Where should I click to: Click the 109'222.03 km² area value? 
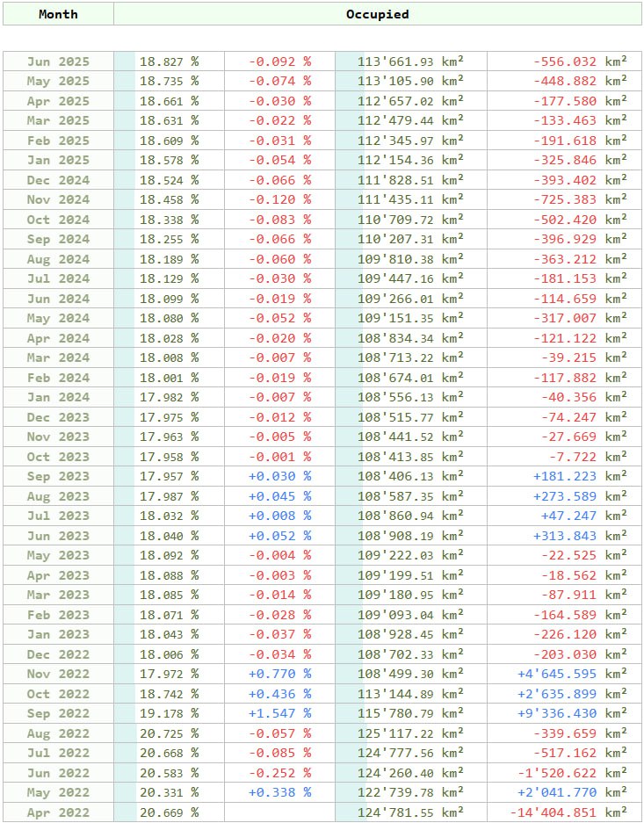410,555
